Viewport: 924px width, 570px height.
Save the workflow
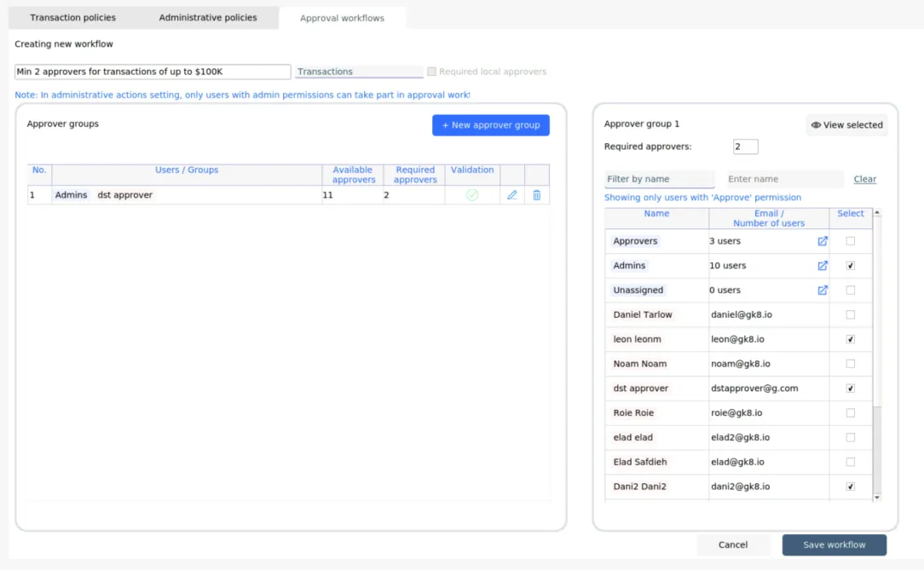point(834,544)
